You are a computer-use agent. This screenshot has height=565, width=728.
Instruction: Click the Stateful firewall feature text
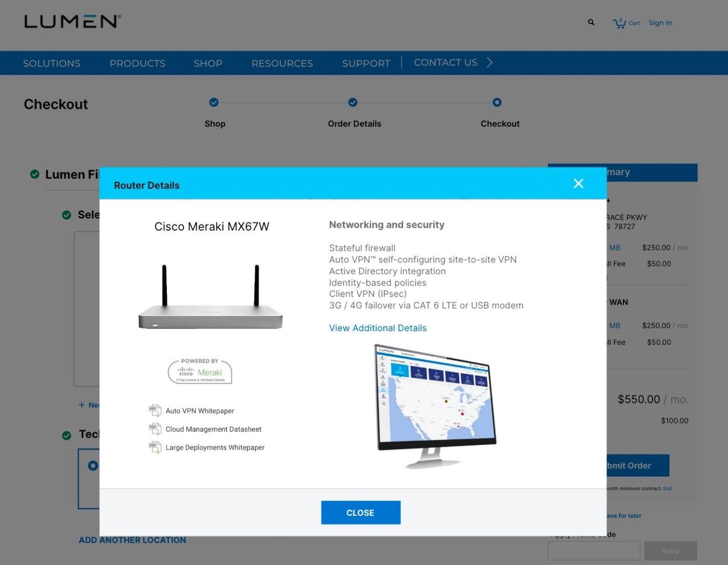[x=362, y=248]
